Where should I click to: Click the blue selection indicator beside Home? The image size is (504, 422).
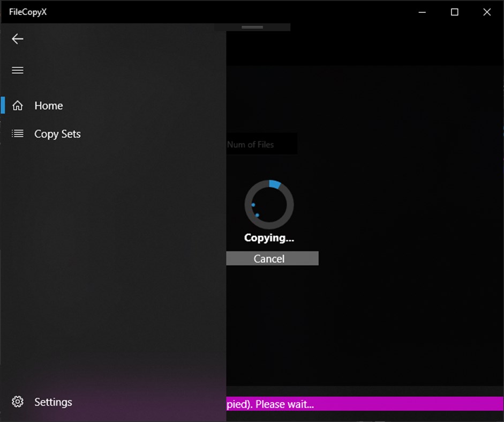(2, 105)
